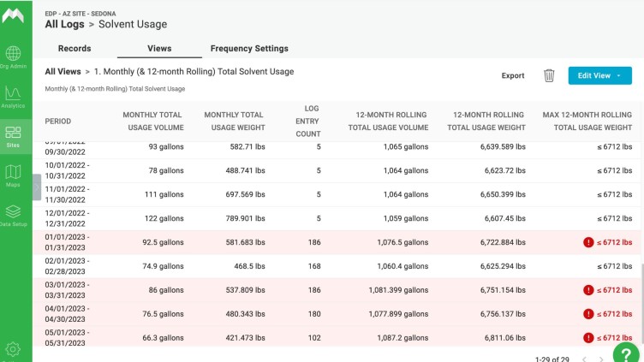Select the 02/01/2023 - 02/28/2023 period cell
Viewport: 644px width, 362px height.
pos(67,266)
